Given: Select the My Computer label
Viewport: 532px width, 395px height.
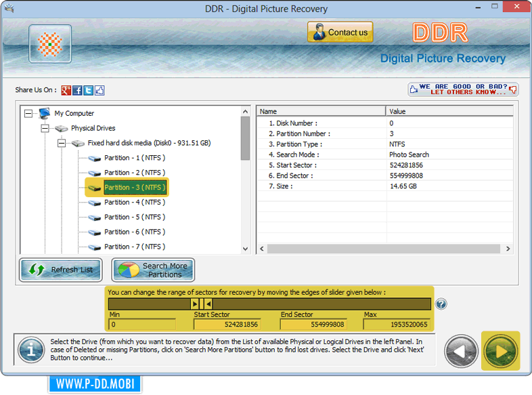Looking at the screenshot, I should click(x=74, y=113).
